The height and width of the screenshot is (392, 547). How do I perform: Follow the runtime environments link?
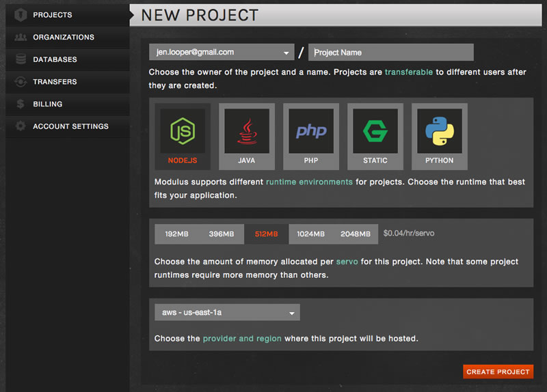click(x=310, y=182)
